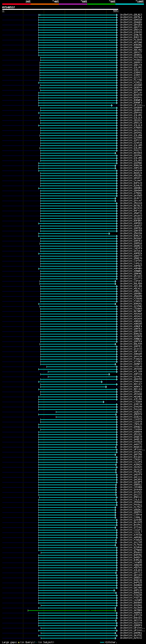Select hit label UniRef100_A4H8V4

coord(131,432)
